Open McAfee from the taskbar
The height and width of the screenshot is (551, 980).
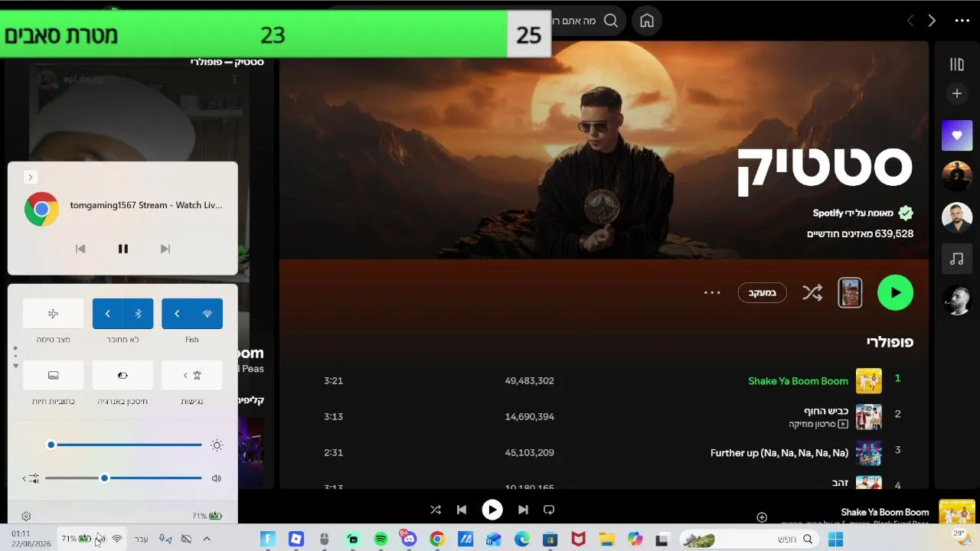pos(578,540)
